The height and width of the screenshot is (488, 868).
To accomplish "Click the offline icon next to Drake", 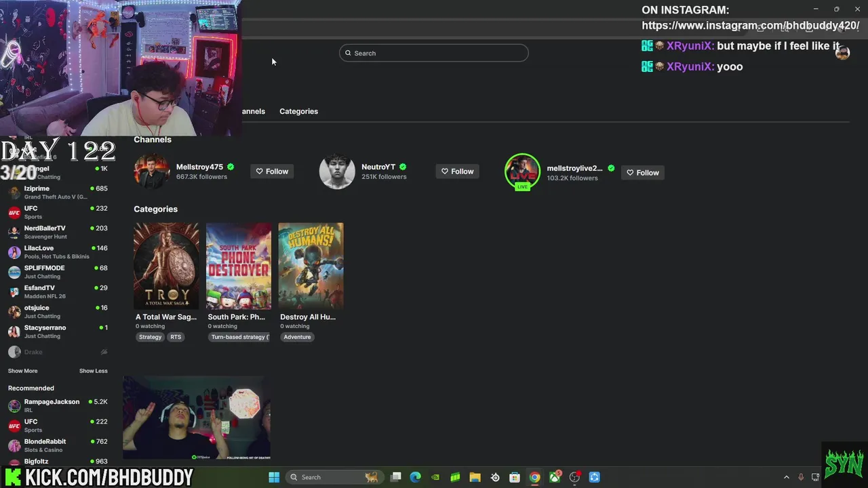I will click(x=104, y=352).
